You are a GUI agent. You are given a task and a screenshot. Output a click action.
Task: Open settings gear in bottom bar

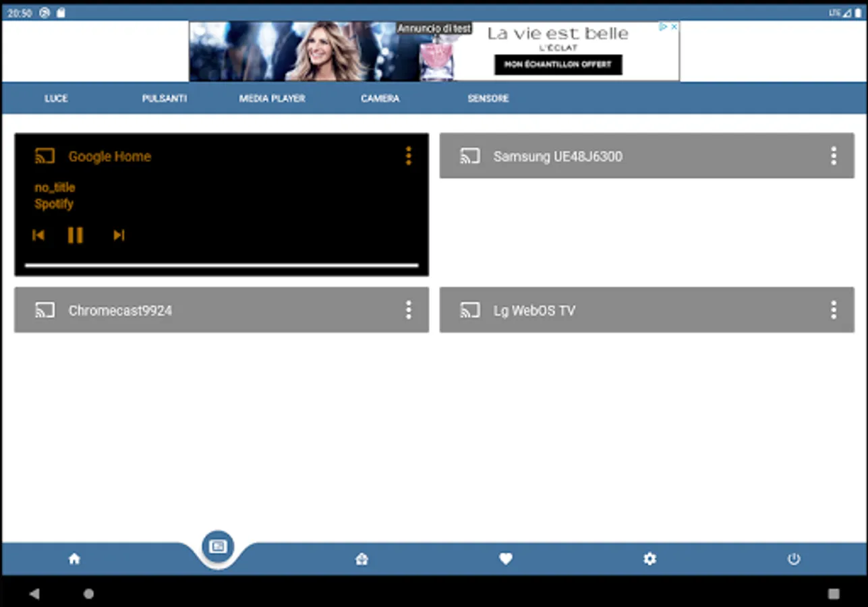[649, 558]
